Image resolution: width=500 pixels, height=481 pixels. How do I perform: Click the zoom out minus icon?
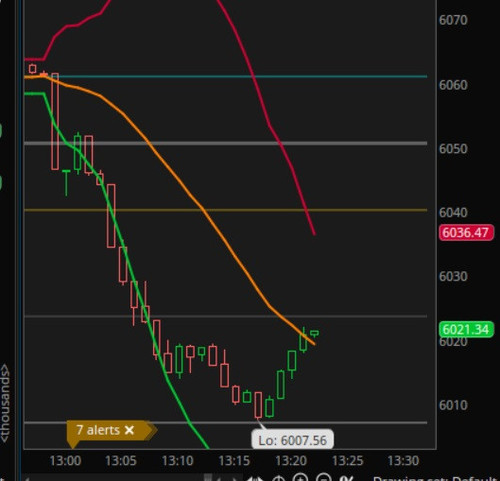(323, 478)
